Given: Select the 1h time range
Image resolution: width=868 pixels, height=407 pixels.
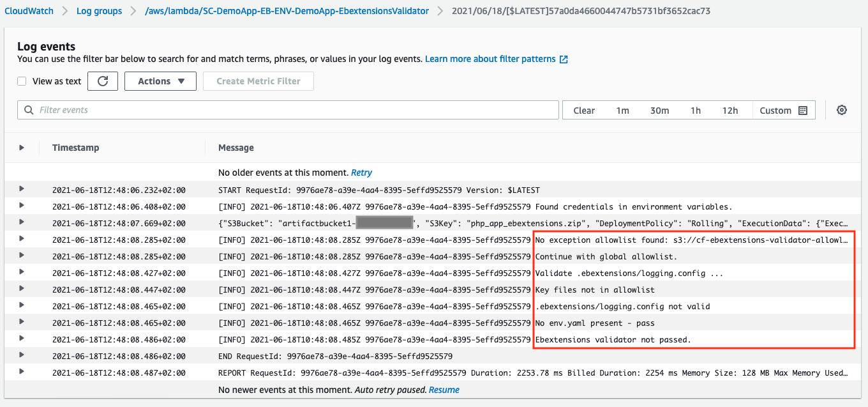Looking at the screenshot, I should pyautogui.click(x=696, y=111).
